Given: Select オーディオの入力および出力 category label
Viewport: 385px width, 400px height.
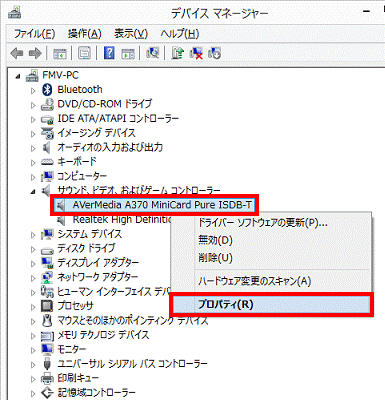Looking at the screenshot, I should 110,147.
